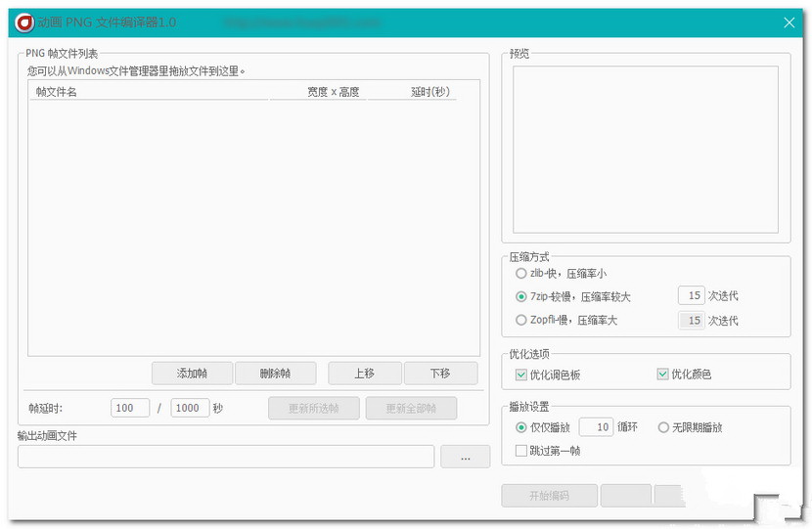Click the 更新全部帧 button
This screenshot has width=812, height=529.
411,409
